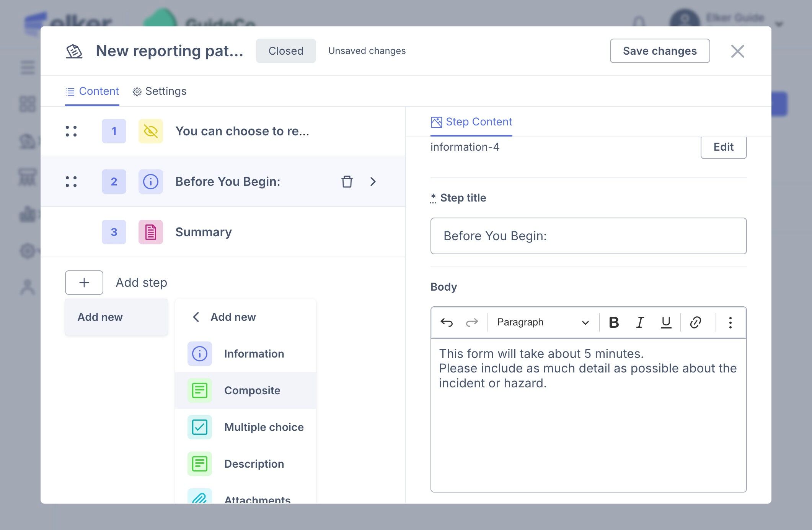
Task: Switch to the Settings tab
Action: pos(160,91)
